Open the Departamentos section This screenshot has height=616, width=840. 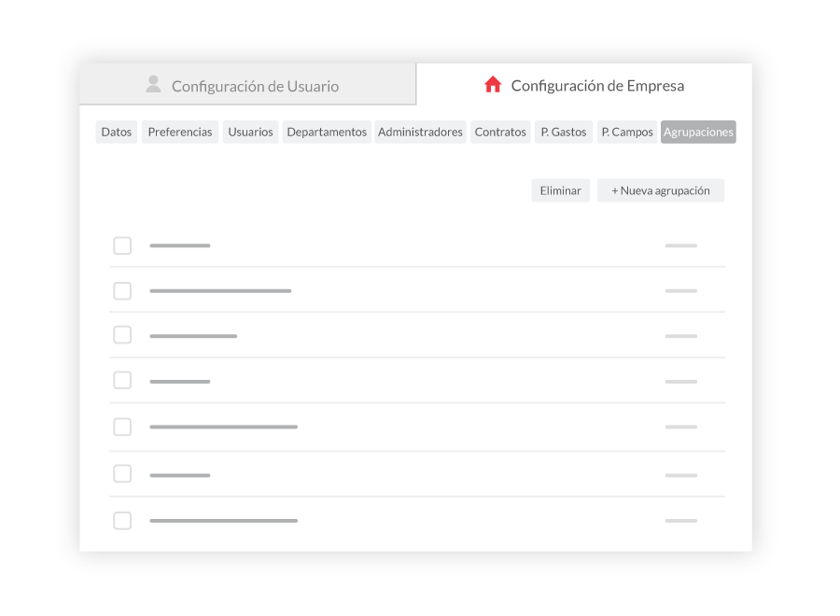[327, 132]
